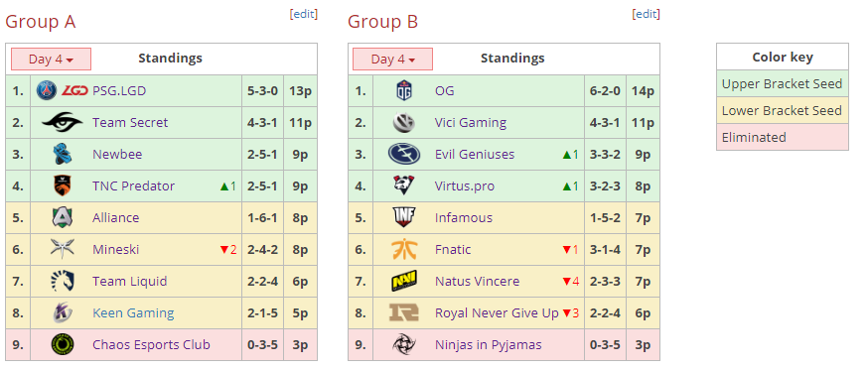
Task: Click the PSG.LGD team logo
Action: [62, 90]
